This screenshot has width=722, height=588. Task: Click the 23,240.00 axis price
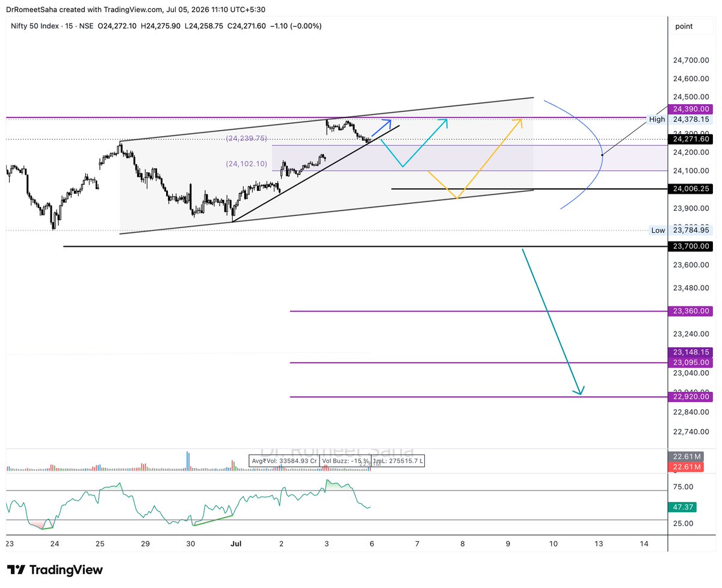click(x=691, y=333)
